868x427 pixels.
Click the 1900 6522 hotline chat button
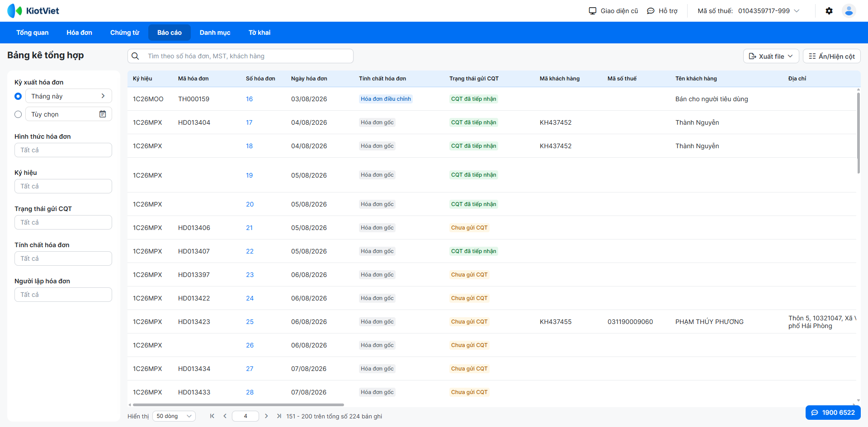[833, 413]
